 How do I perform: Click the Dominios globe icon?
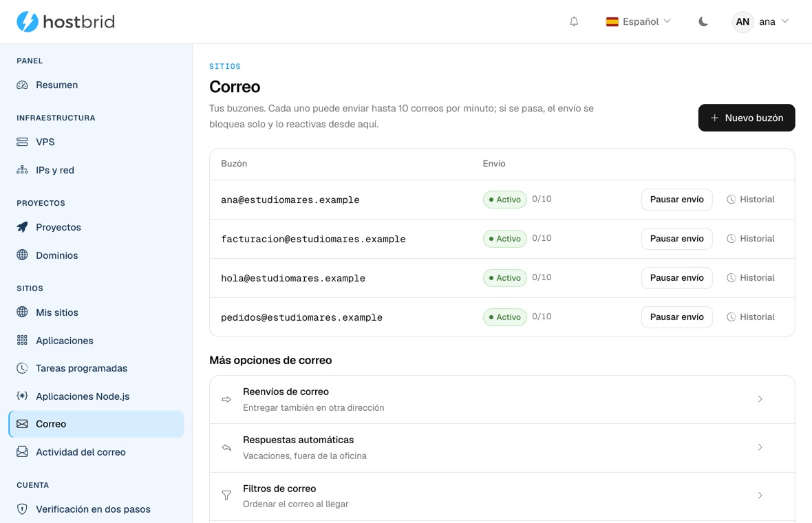22,255
